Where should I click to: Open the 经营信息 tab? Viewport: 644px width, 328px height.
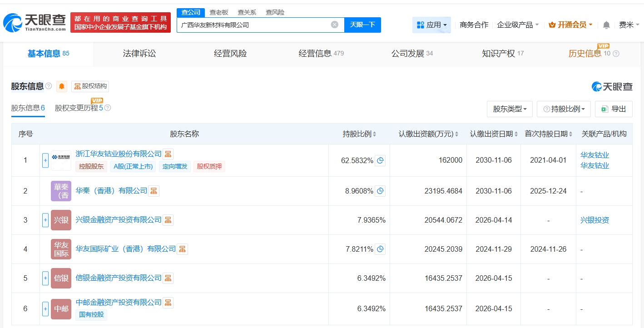321,54
